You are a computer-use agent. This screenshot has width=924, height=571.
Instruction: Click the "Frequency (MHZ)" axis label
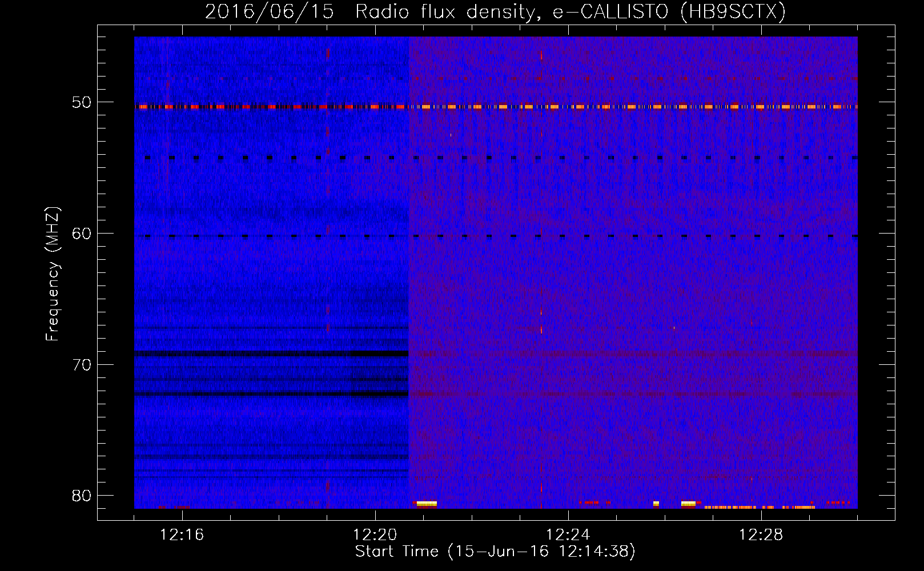pyautogui.click(x=53, y=274)
